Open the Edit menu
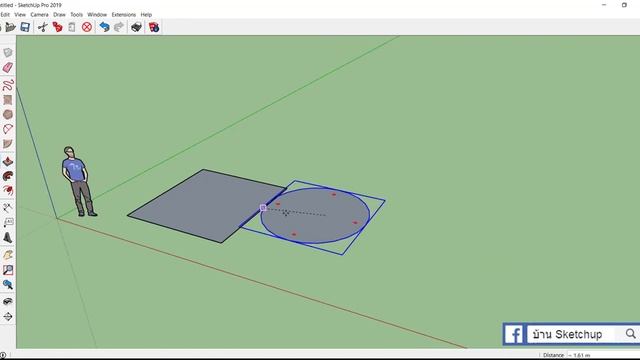Viewport: 640px width, 360px height. (5, 15)
